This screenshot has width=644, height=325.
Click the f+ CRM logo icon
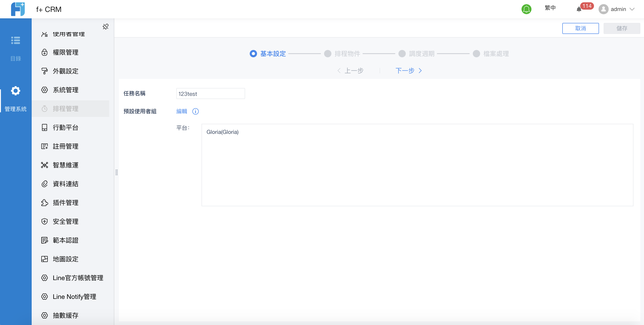[x=18, y=9]
